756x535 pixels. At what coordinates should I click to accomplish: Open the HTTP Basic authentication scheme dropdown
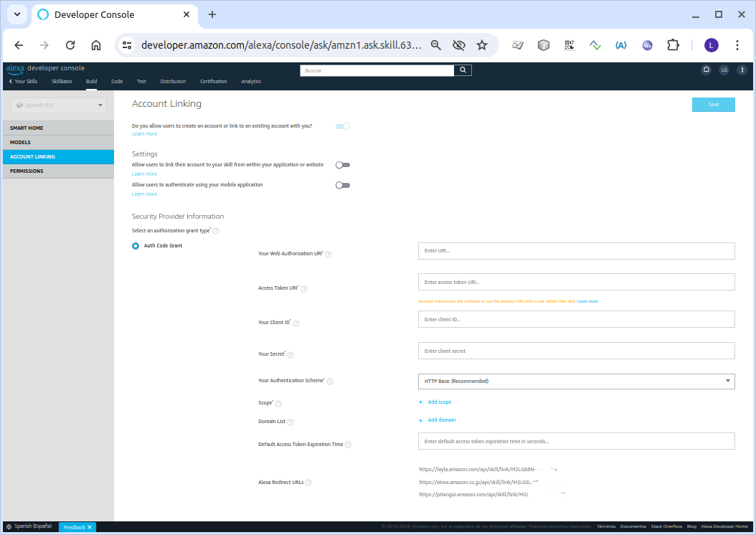(x=576, y=382)
